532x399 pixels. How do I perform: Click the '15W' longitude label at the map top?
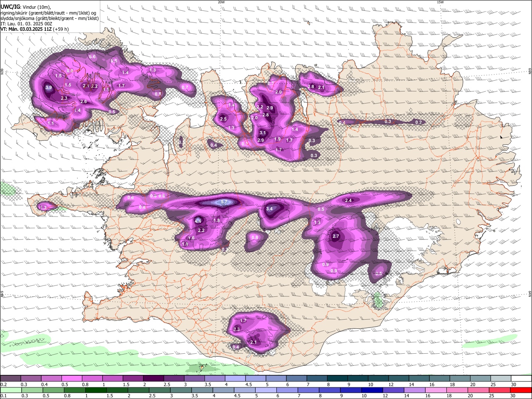440,2
